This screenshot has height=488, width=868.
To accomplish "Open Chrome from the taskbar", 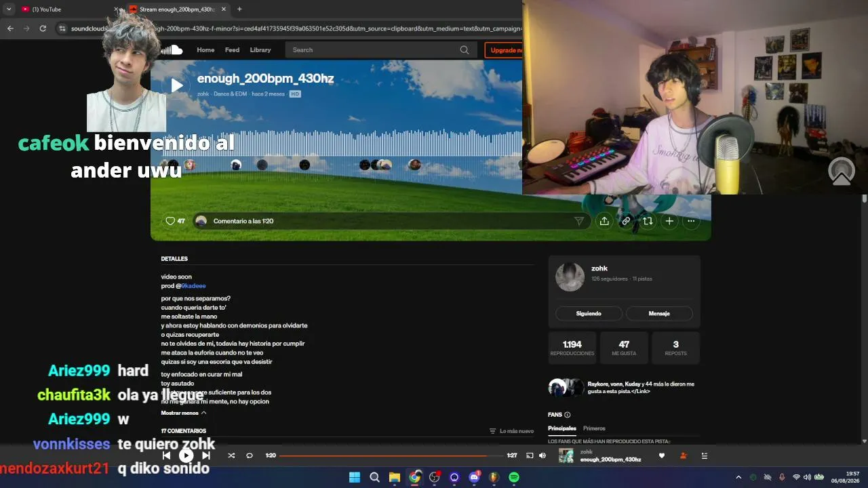I will click(414, 477).
